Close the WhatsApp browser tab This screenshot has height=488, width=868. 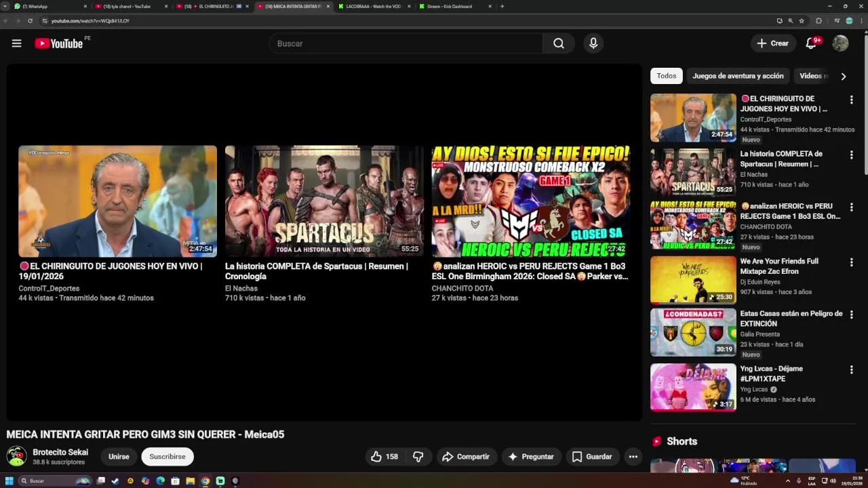[85, 6]
